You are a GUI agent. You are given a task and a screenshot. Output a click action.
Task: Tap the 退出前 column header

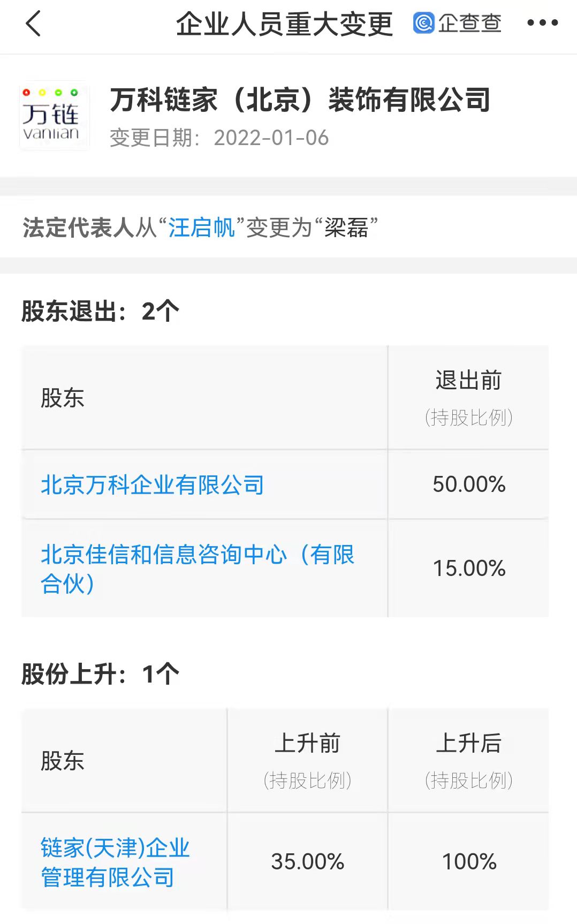[468, 381]
